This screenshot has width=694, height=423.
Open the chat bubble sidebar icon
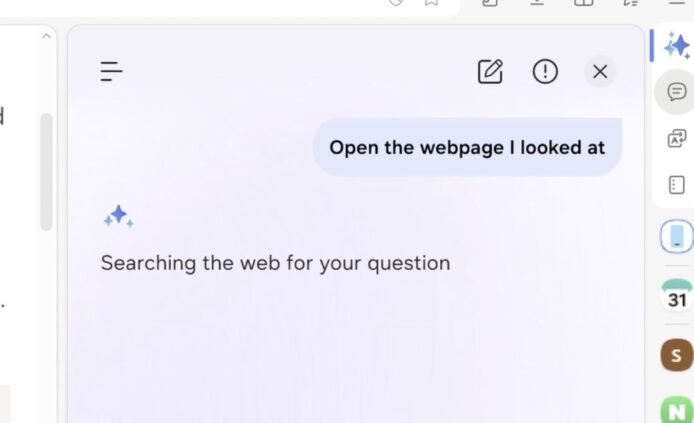pos(677,93)
